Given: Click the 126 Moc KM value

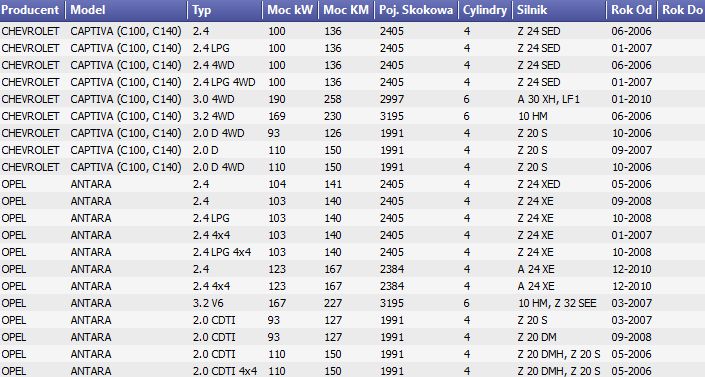Looking at the screenshot, I should click(333, 133).
